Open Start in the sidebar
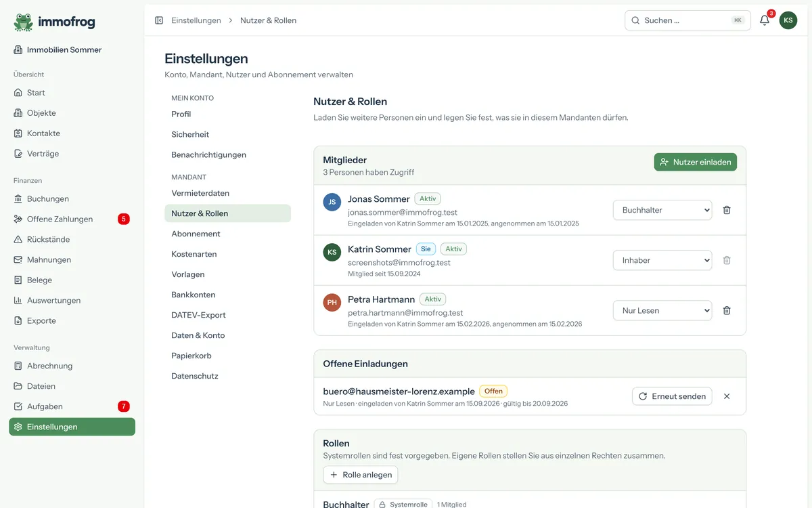The height and width of the screenshot is (508, 812). click(72, 93)
